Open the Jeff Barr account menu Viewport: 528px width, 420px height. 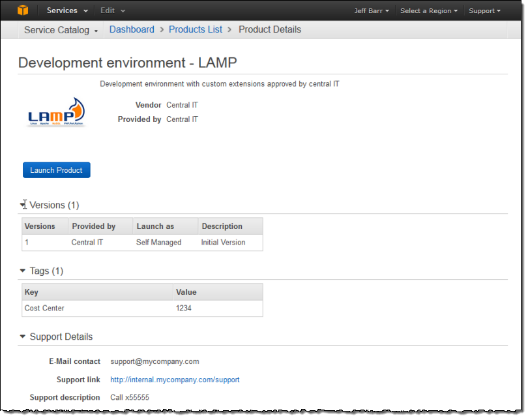click(x=372, y=11)
